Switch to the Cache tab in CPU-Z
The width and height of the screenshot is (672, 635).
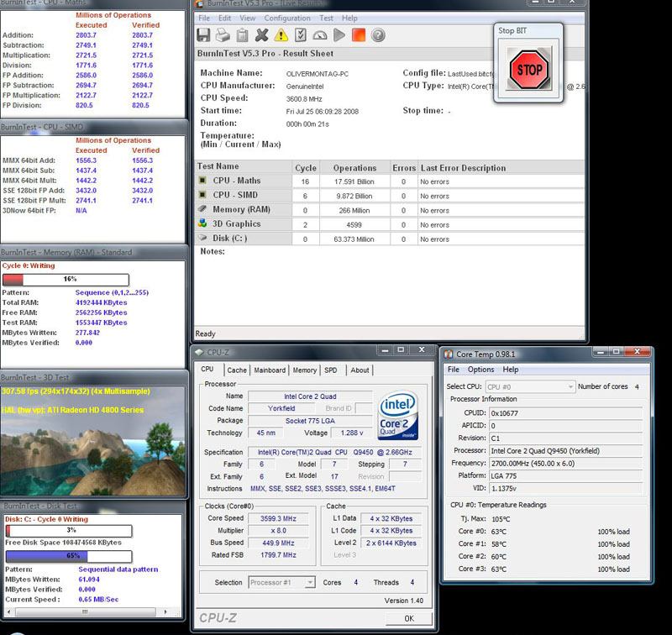click(x=237, y=370)
